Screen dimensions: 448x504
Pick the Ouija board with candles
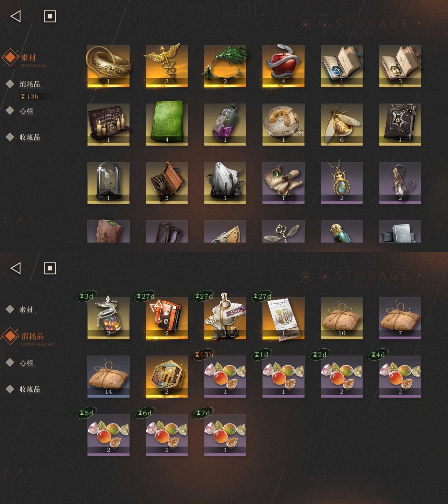pos(108,124)
